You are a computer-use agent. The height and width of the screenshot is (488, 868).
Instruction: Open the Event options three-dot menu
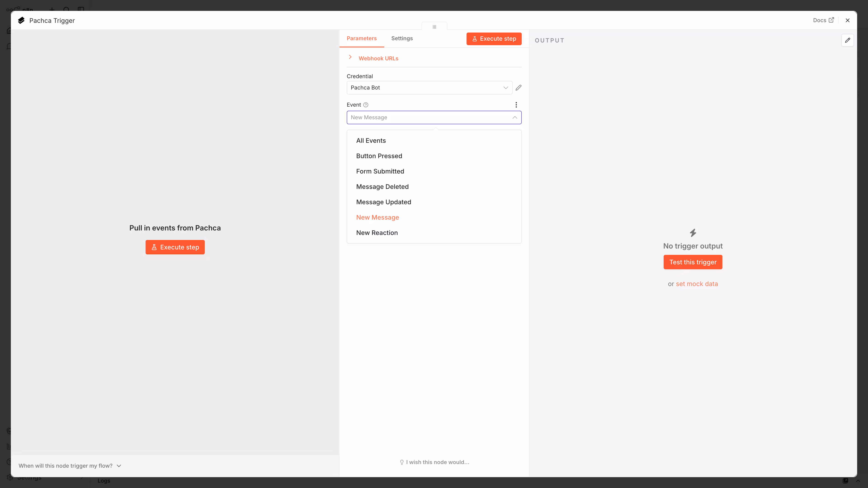(516, 105)
